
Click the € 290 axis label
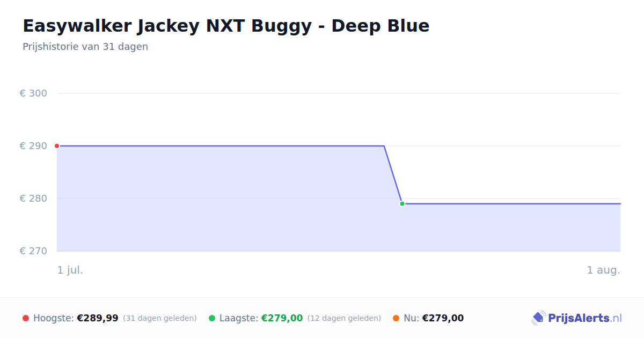coord(33,146)
